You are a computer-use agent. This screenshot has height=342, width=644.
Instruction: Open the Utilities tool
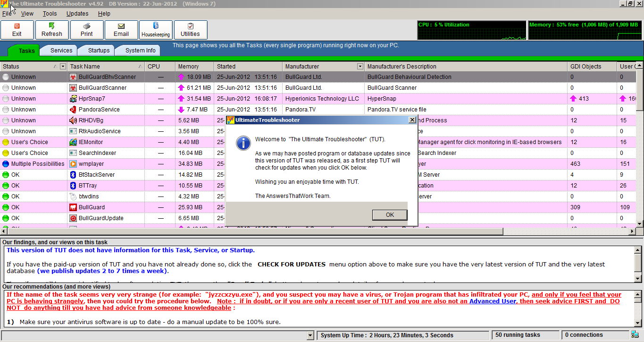[x=190, y=30]
